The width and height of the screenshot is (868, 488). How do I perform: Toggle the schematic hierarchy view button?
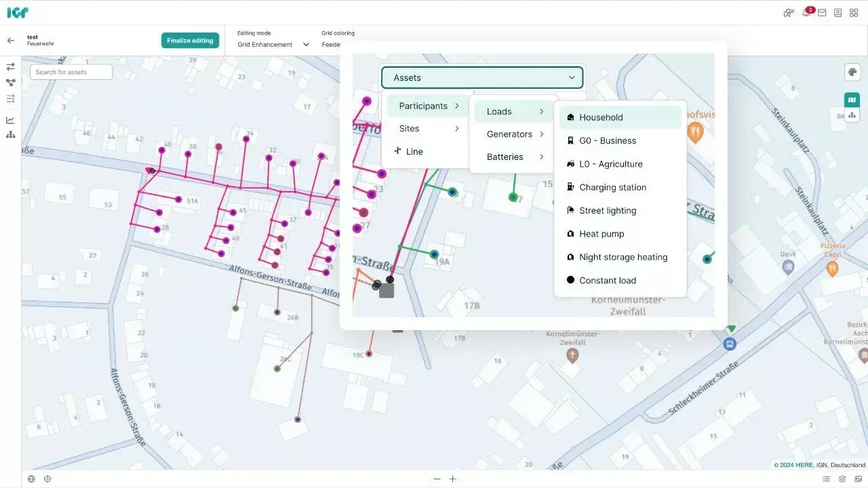(852, 115)
